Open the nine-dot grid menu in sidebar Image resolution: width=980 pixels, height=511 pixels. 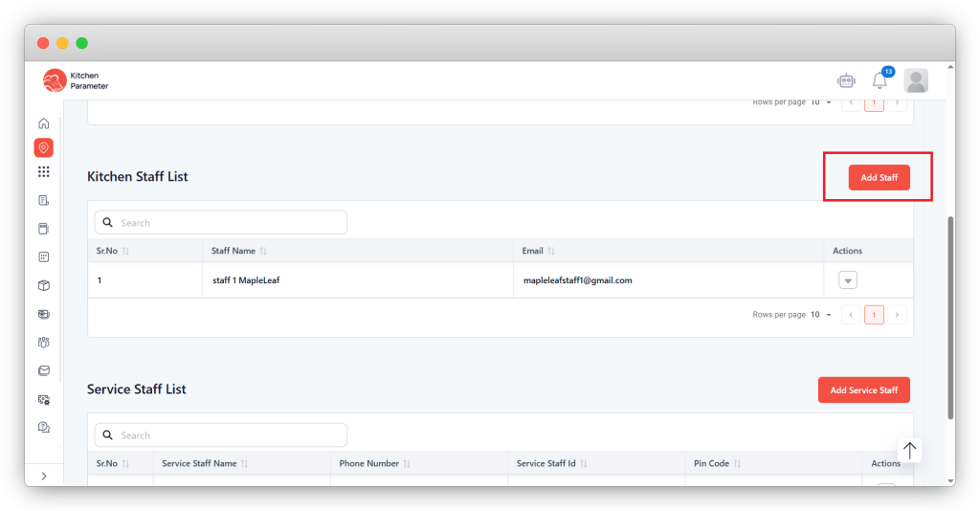click(43, 172)
